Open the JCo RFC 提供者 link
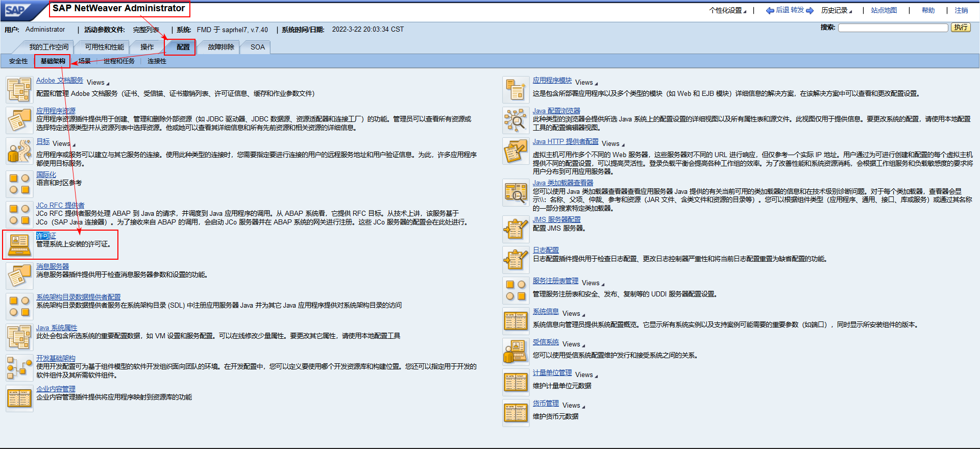This screenshot has height=449, width=980. click(60, 205)
